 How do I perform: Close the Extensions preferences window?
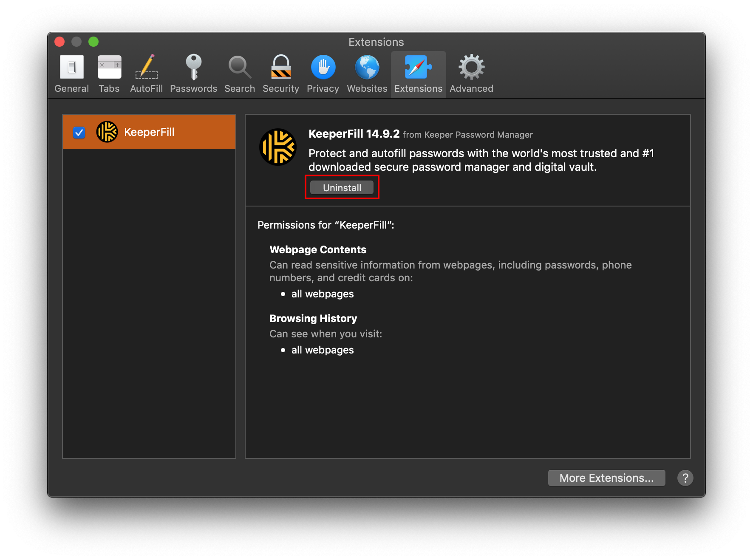[x=60, y=42]
